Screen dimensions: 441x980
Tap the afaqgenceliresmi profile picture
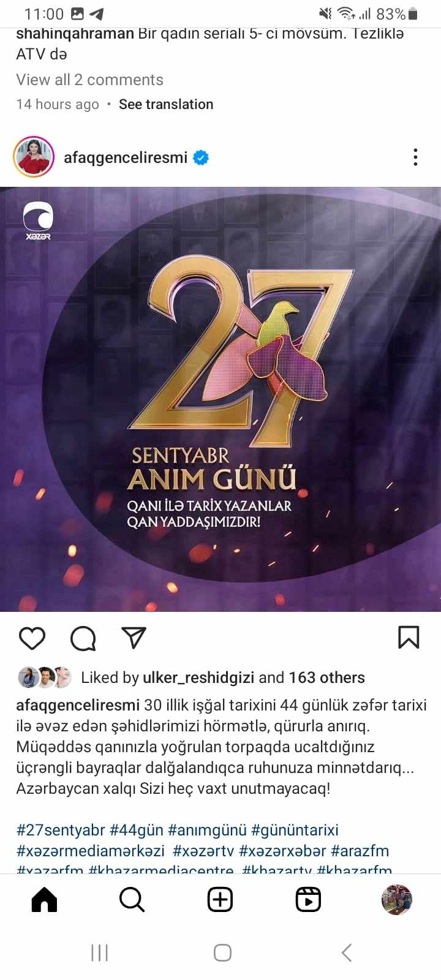(34, 157)
